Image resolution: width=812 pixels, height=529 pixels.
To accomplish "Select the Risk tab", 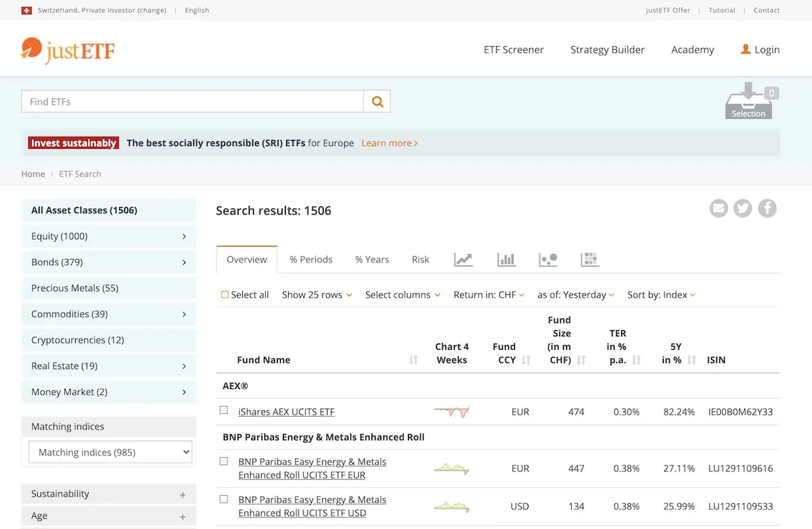I will (420, 260).
